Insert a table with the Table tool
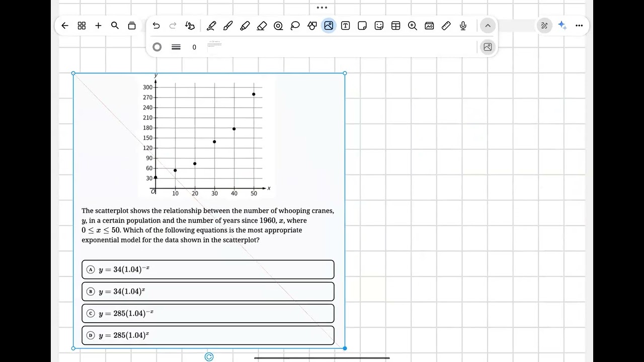This screenshot has width=644, height=362. tap(396, 26)
